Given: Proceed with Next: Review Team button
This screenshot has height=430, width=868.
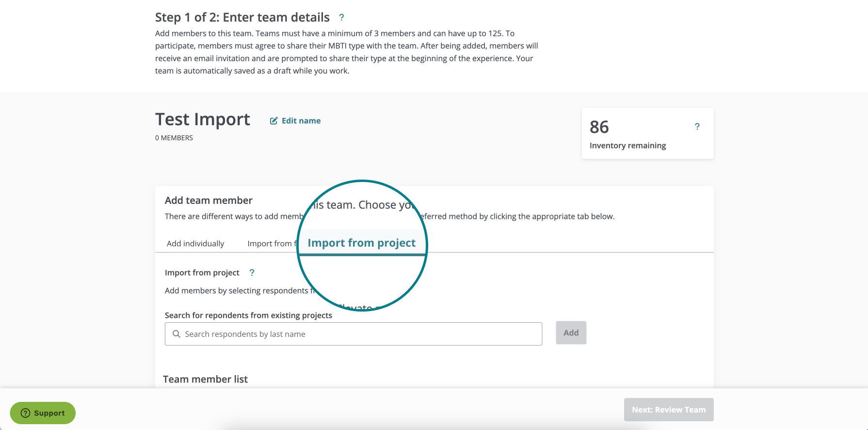Looking at the screenshot, I should coord(669,410).
